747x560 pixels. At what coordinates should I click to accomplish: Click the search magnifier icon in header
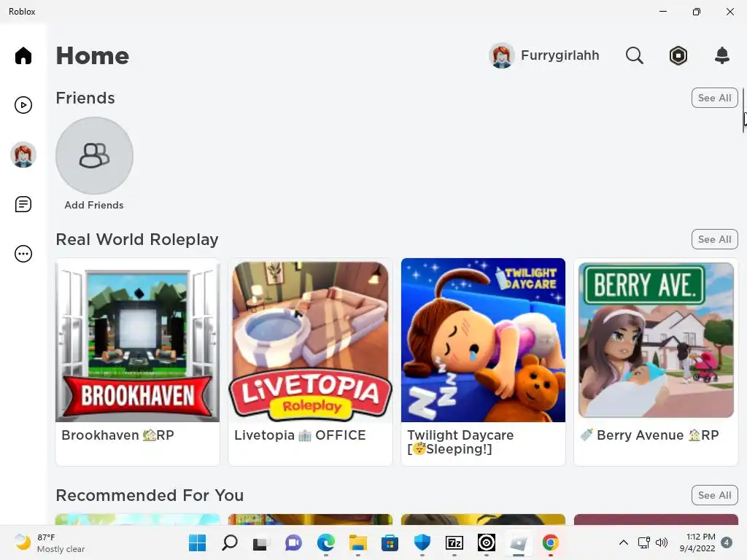point(634,55)
